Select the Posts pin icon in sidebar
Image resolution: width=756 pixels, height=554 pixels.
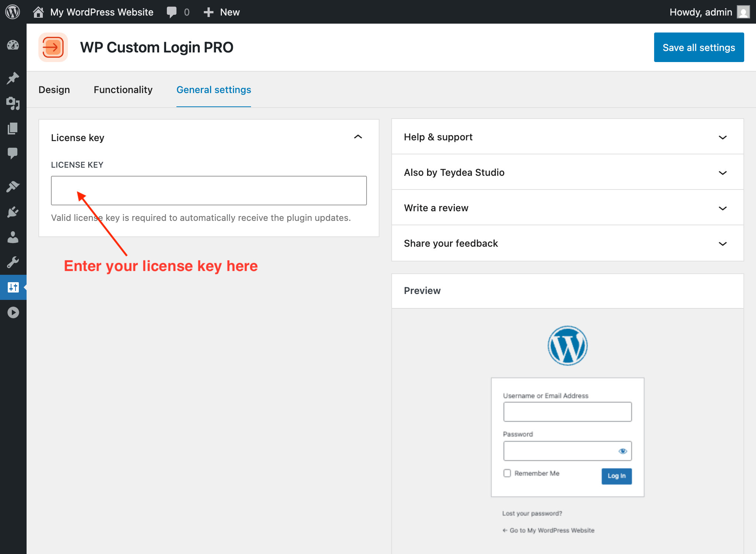[x=13, y=78]
